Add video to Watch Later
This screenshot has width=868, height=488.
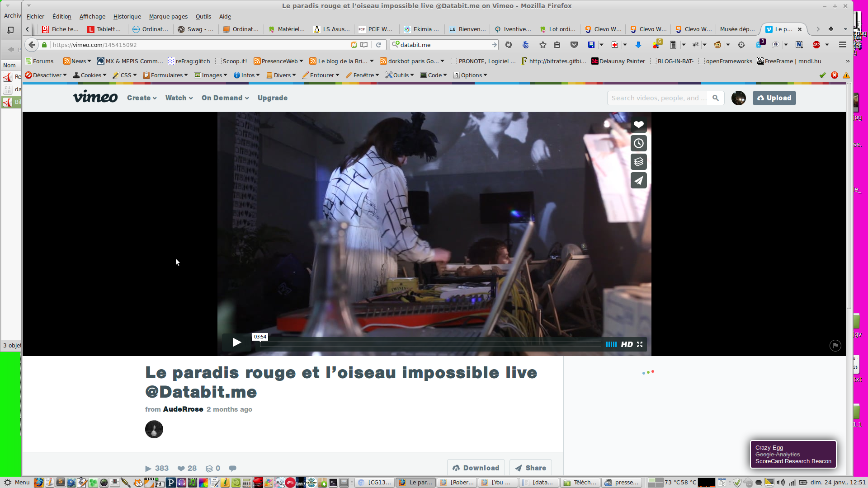tap(638, 143)
